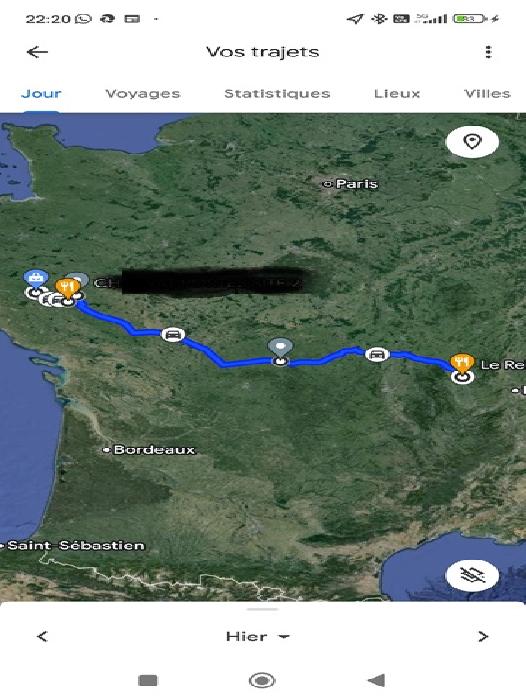526x700 pixels.
Task: Go to previous day with left chevron
Action: [x=42, y=636]
